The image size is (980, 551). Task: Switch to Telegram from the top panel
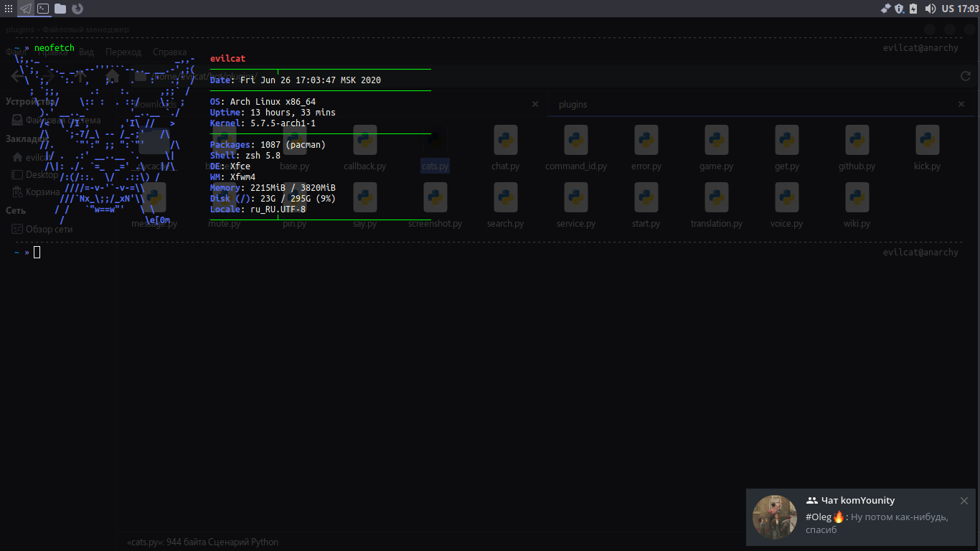[x=26, y=9]
